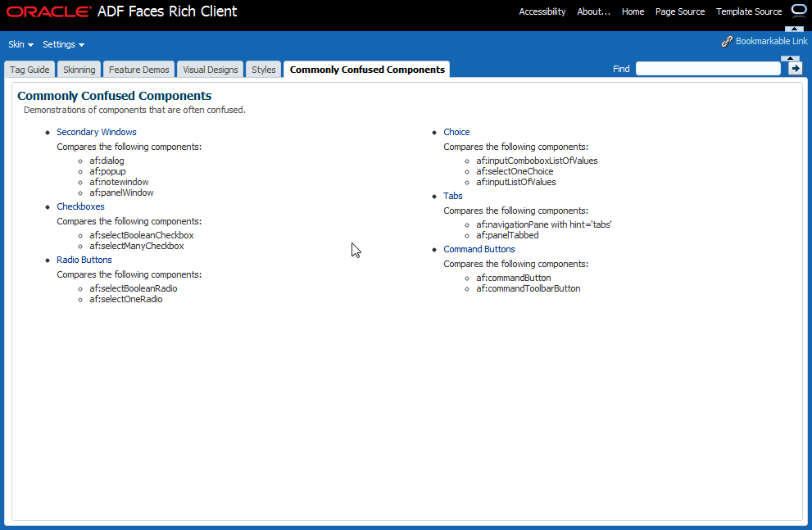Click the 'af:popup' list item text
The width and height of the screenshot is (812, 530).
coord(107,171)
